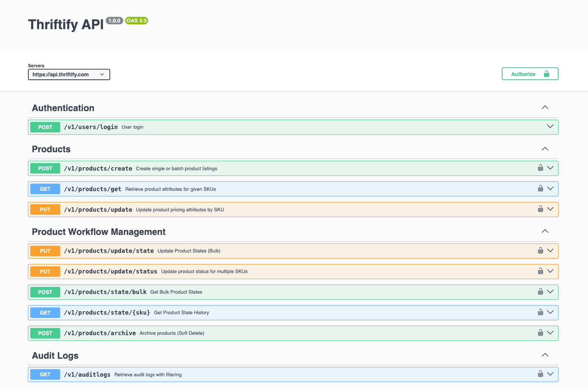588x389 pixels.
Task: Click 'User login' description text
Action: point(132,127)
